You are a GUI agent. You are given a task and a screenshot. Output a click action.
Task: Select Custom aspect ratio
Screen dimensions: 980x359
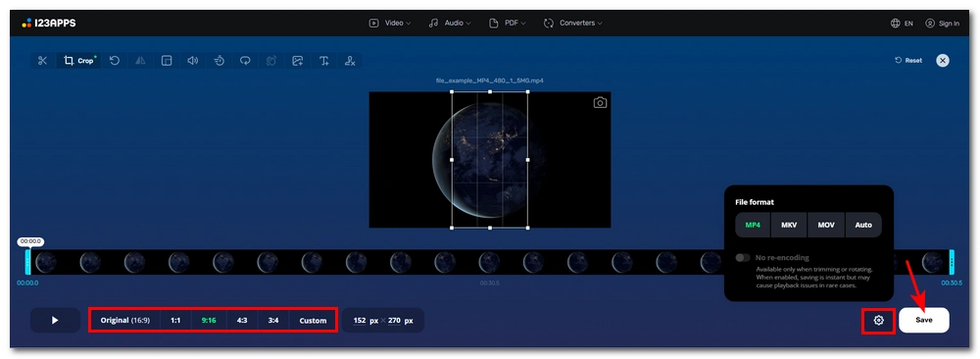pos(313,320)
